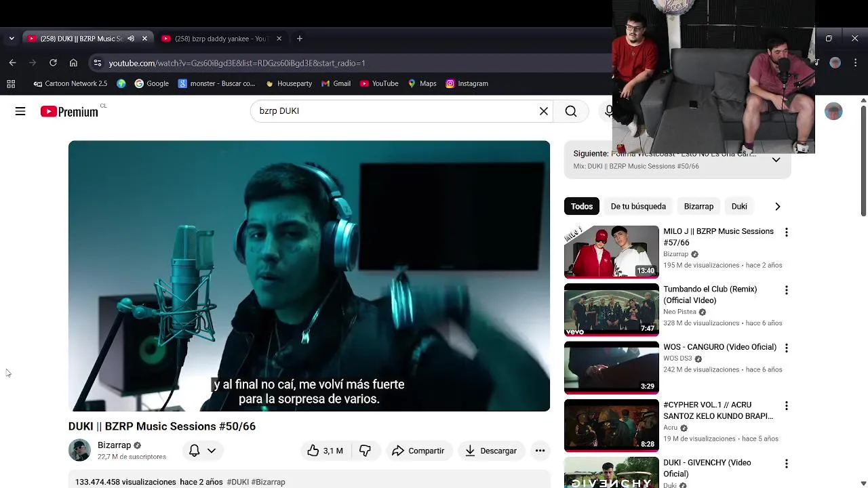Image resolution: width=868 pixels, height=488 pixels.
Task: Open the browser apps grid icon
Action: (11, 83)
